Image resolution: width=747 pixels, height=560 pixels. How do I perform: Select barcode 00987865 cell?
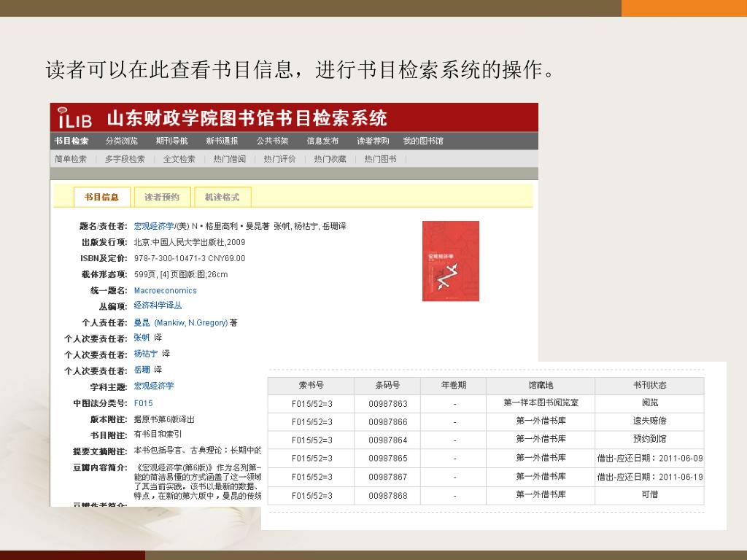point(388,459)
